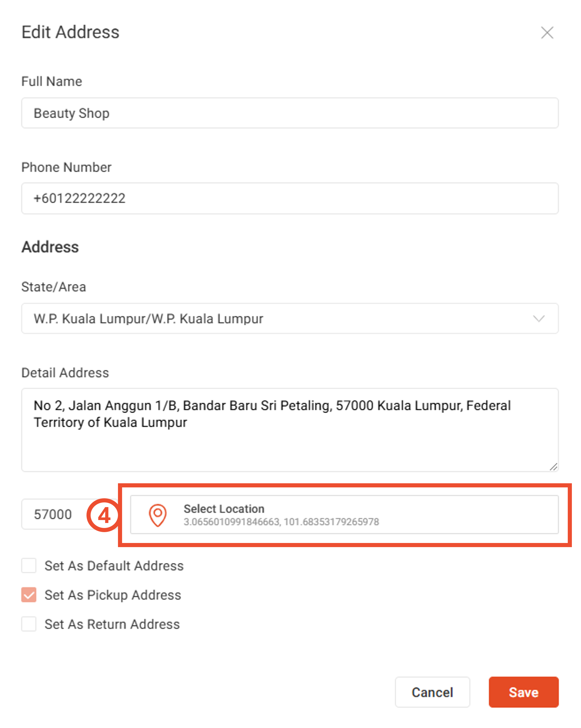Click the X icon to close dialog
This screenshot has height=728, width=581.
pos(547,33)
